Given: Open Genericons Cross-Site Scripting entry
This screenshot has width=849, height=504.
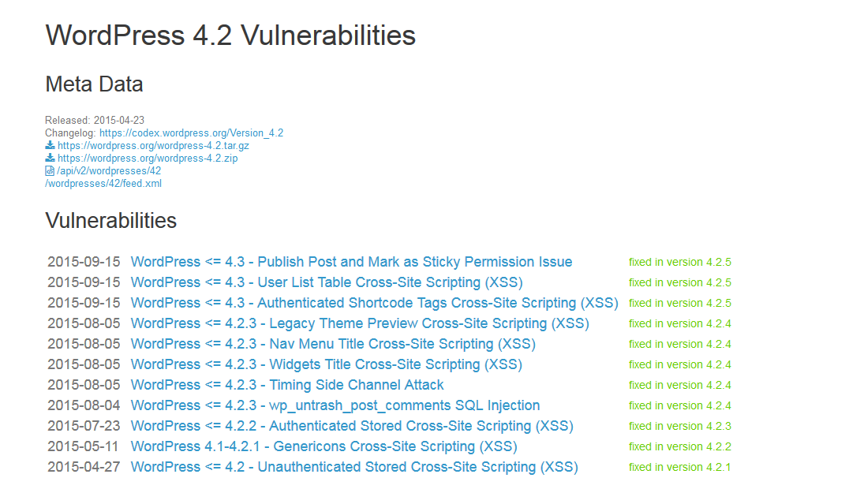Looking at the screenshot, I should tap(324, 446).
